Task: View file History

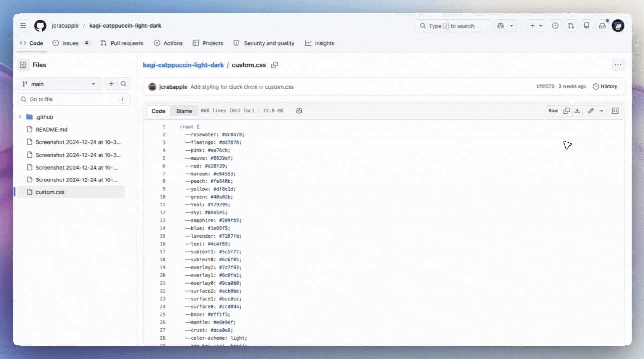Action: coord(605,87)
